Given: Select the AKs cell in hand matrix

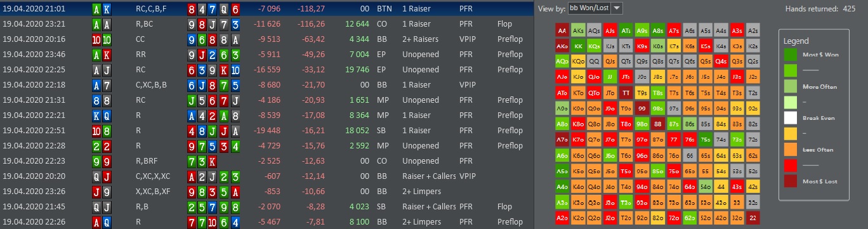Looking at the screenshot, I should tap(578, 30).
